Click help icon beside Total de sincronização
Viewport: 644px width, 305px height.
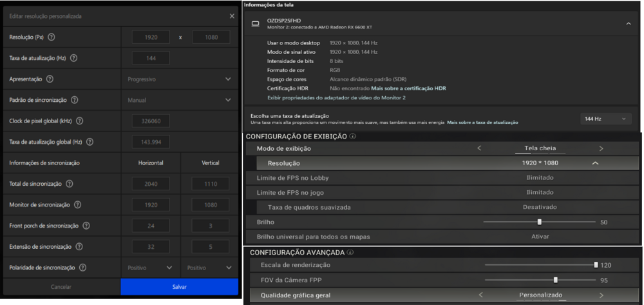tap(69, 184)
